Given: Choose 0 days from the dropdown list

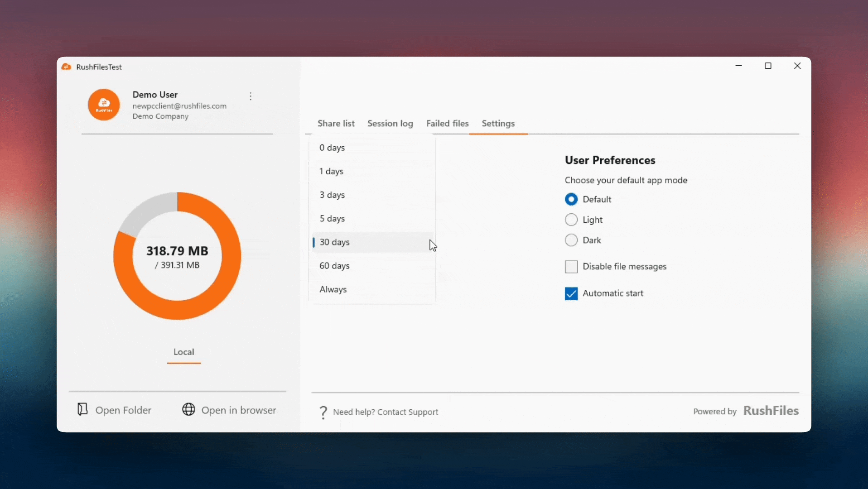Looking at the screenshot, I should click(372, 148).
